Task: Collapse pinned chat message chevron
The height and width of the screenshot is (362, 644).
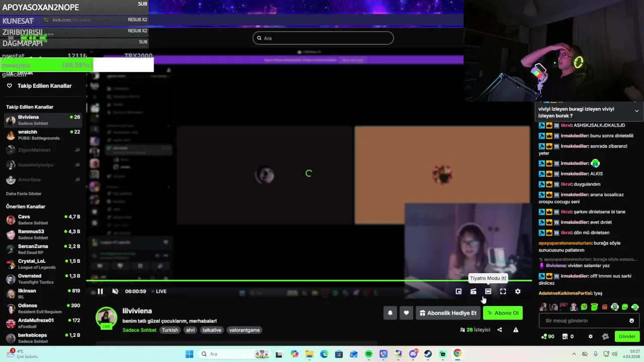Action: pyautogui.click(x=636, y=111)
